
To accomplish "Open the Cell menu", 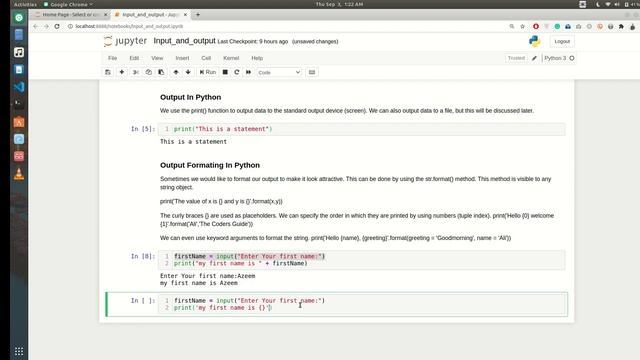I will (x=206, y=58).
